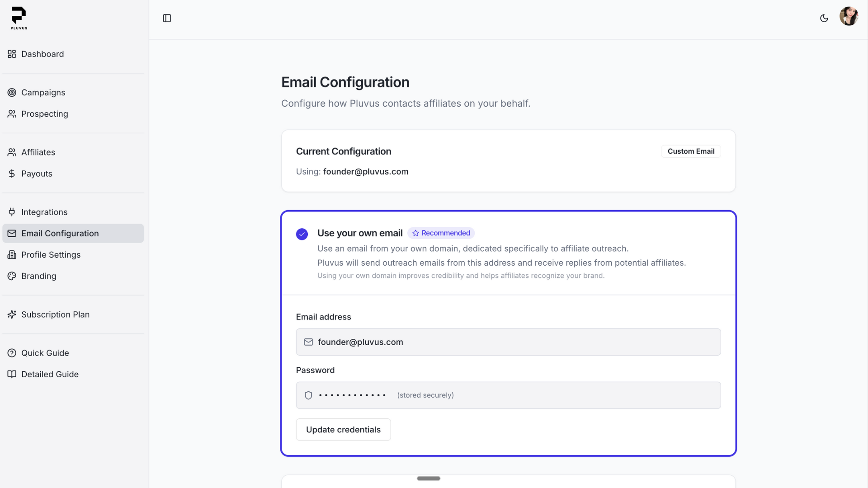Click the Subscription Plan sparkle icon
The height and width of the screenshot is (488, 868).
point(12,314)
